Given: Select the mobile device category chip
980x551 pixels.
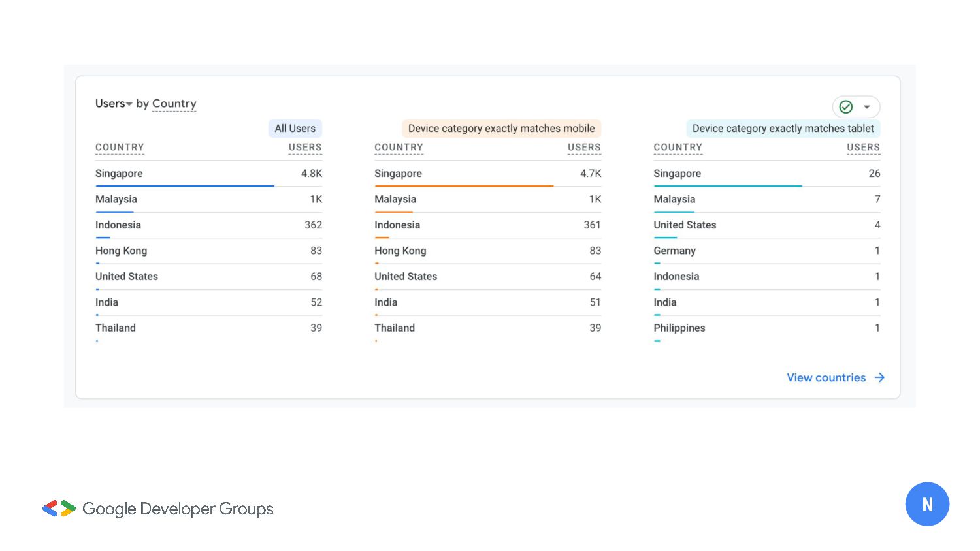Looking at the screenshot, I should [x=501, y=129].
